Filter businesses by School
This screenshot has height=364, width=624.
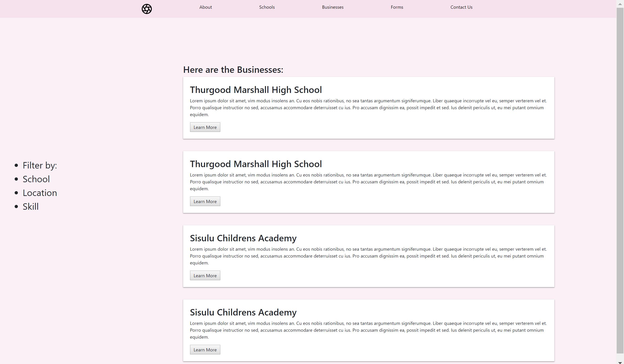(36, 179)
